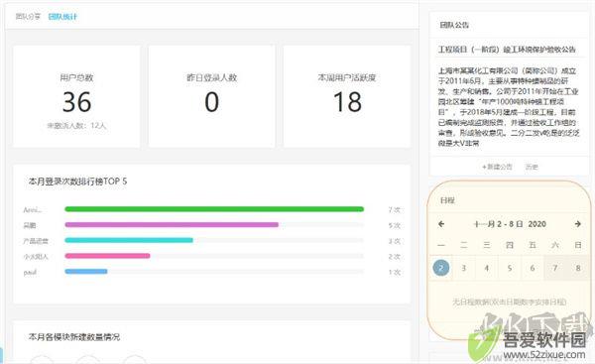Switch to the 团队分享 tab
595x364 pixels.
point(28,17)
